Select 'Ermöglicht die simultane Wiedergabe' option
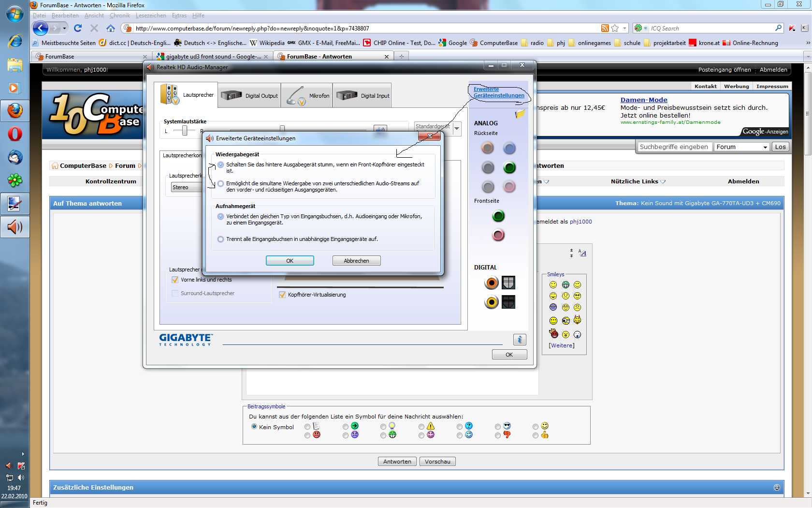Viewport: 812px width, 508px height. (x=221, y=184)
